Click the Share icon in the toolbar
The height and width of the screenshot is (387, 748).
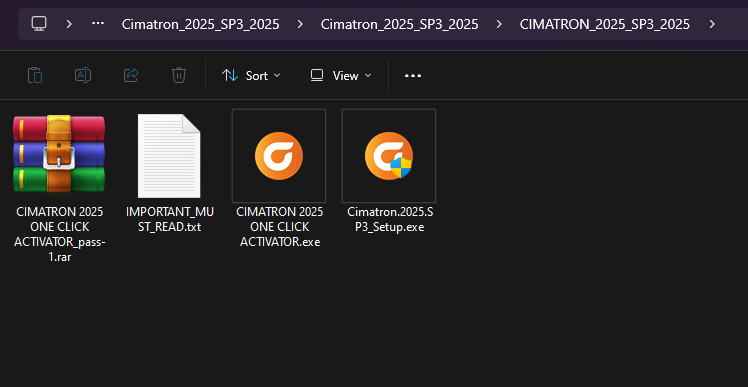click(x=131, y=75)
